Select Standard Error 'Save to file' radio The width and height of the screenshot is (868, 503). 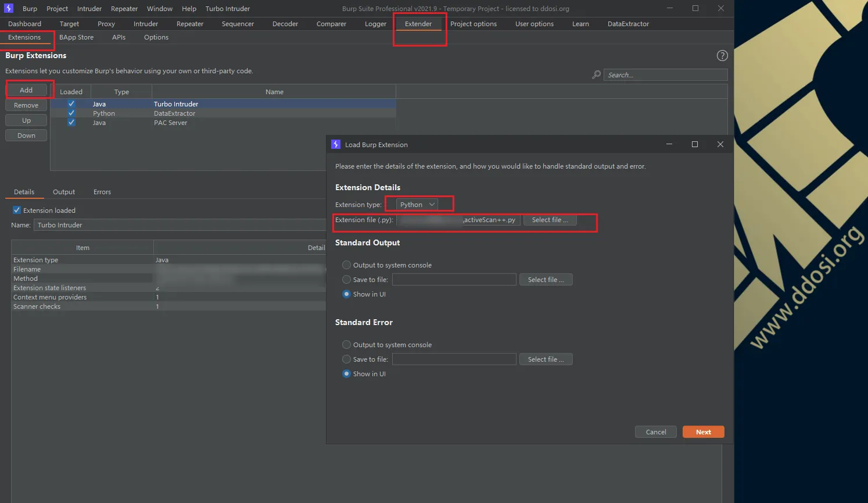coord(346,359)
